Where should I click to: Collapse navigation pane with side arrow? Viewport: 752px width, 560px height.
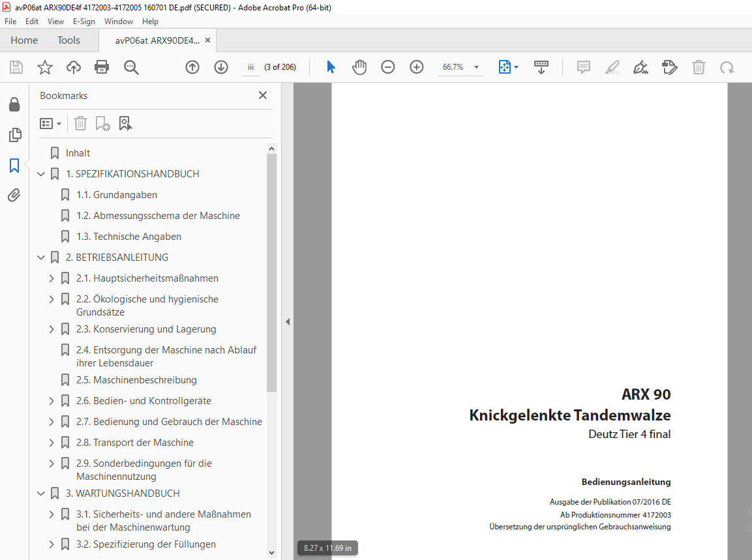(x=288, y=321)
